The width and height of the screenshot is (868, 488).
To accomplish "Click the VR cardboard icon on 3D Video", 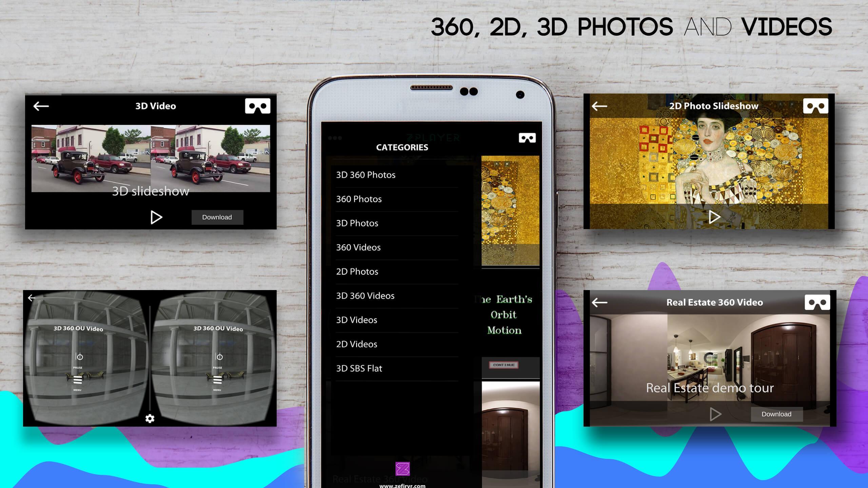I will [x=258, y=105].
